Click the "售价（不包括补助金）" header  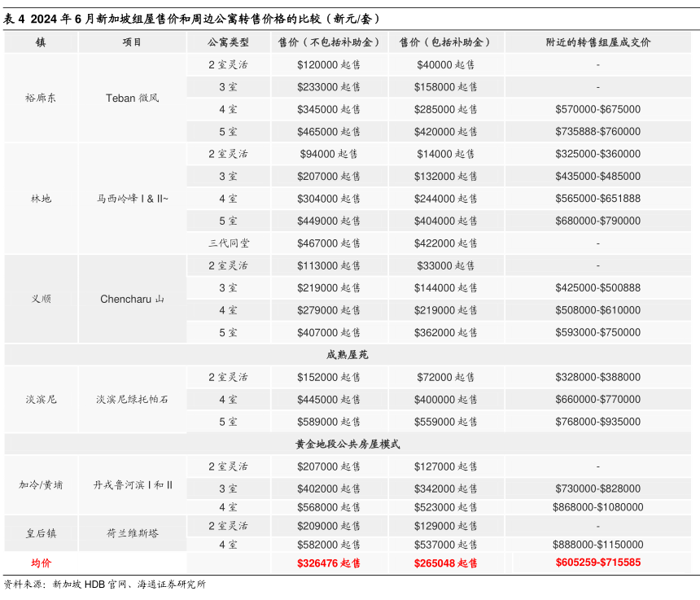tap(329, 42)
